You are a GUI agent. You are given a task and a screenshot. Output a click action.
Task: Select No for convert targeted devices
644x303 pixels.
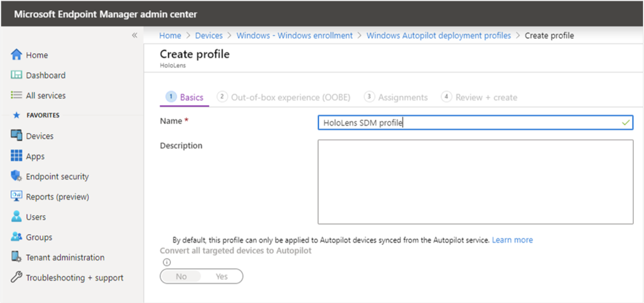click(x=181, y=277)
